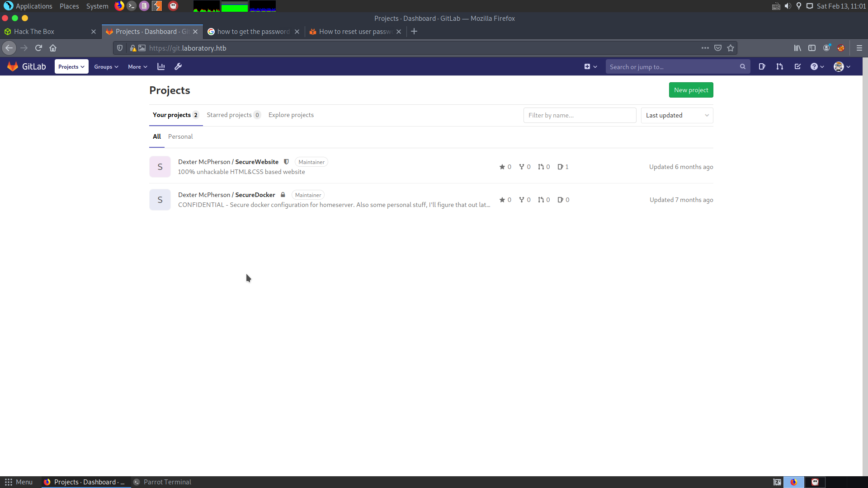Open the Admin Area wrench icon
Image resolution: width=868 pixels, height=488 pixels.
[x=178, y=66]
